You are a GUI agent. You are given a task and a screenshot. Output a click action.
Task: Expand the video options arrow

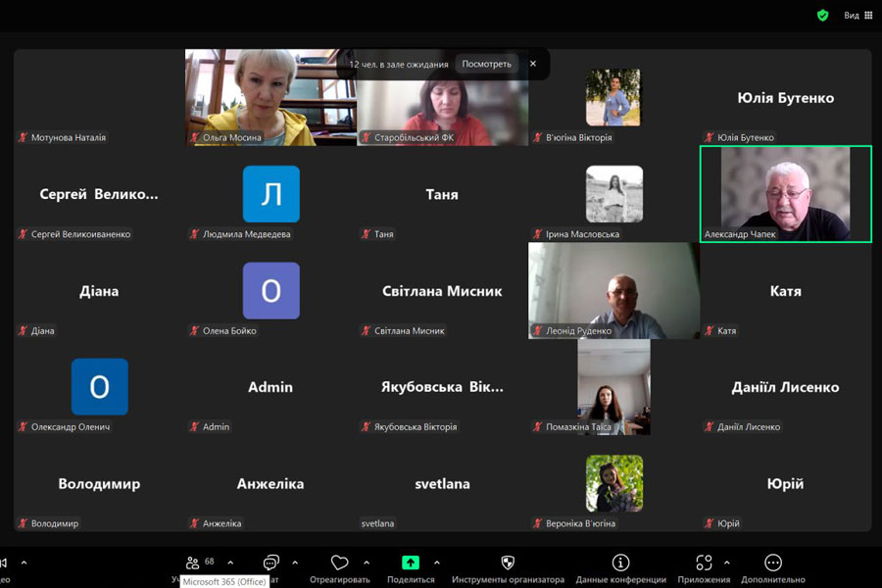point(24,563)
